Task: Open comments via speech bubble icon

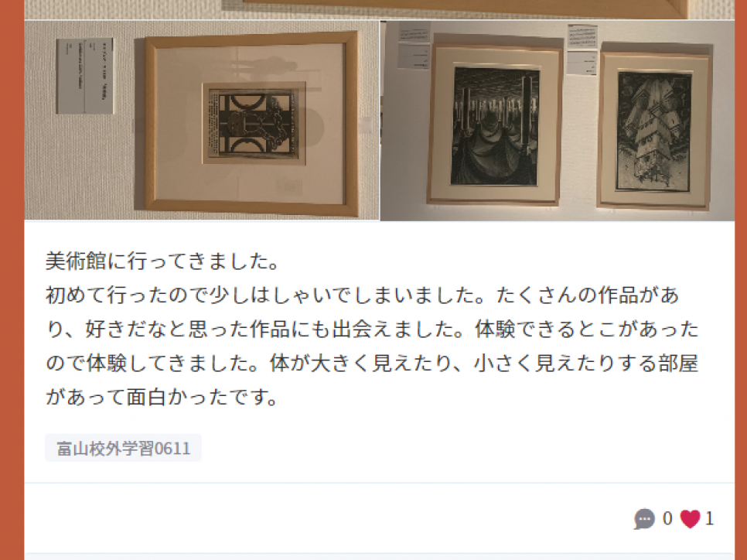Action: (644, 518)
